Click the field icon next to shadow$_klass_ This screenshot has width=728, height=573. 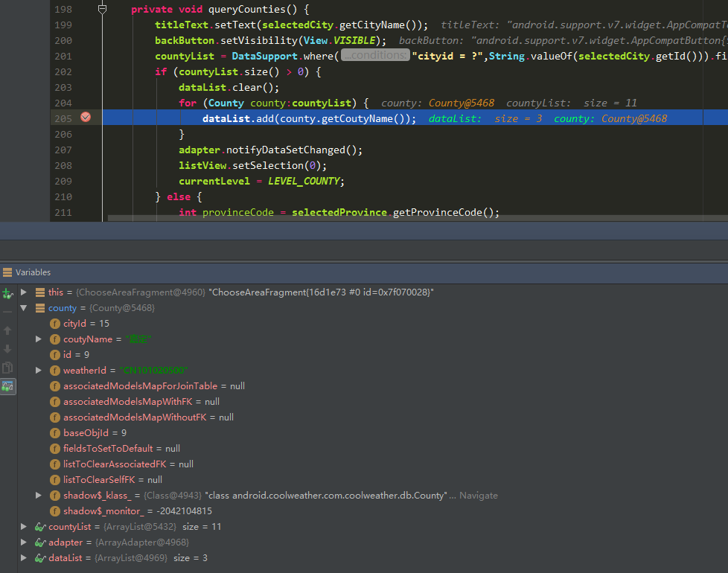click(55, 496)
